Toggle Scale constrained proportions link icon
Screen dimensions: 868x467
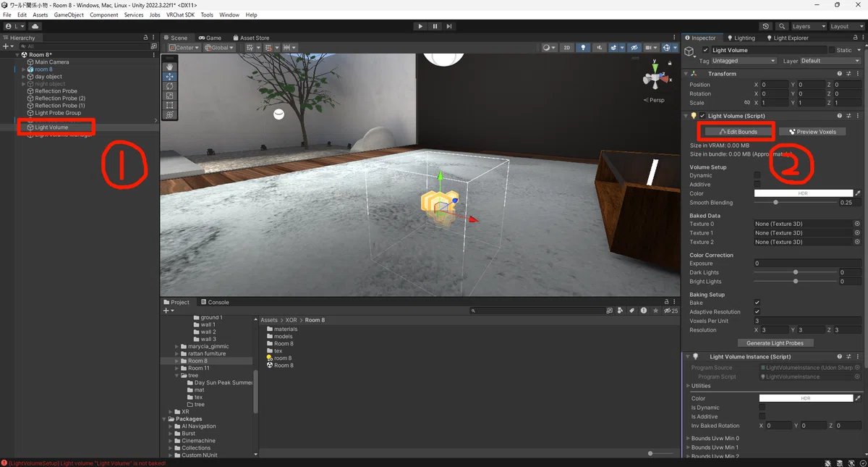click(x=747, y=103)
